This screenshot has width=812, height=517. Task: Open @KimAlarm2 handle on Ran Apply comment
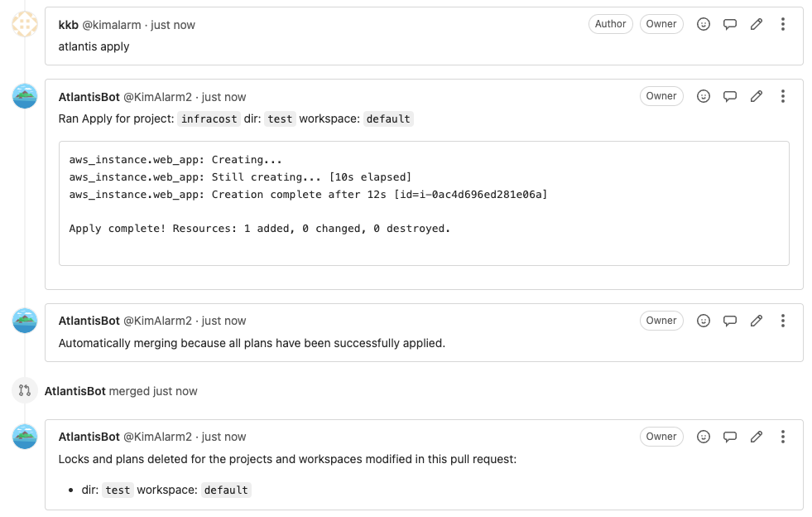click(x=157, y=97)
